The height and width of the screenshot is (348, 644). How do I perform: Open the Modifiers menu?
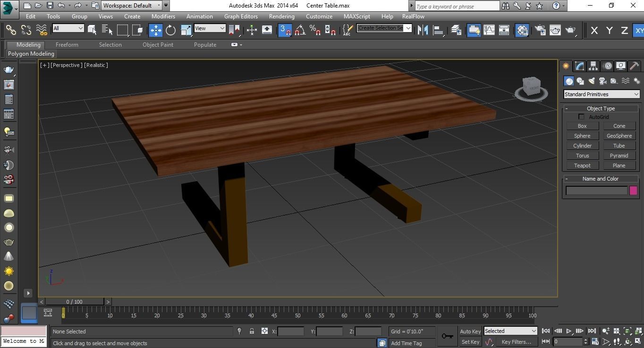click(x=163, y=16)
